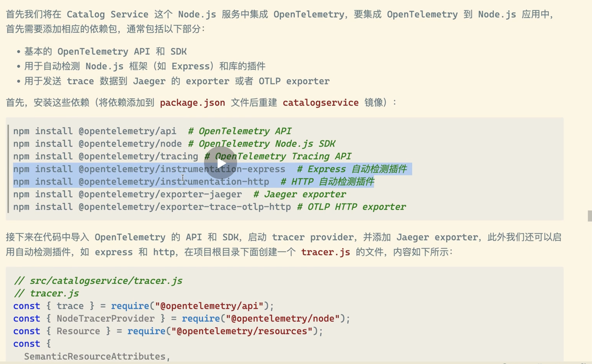The image size is (592, 364).
Task: Click the npm install @opentelemetry/exporter-jaeger line
Action: (x=128, y=194)
